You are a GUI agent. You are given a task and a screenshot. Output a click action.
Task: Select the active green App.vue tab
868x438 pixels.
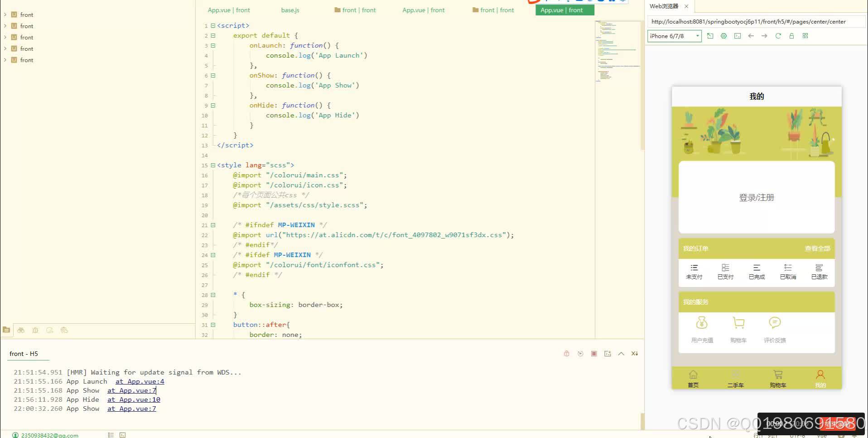click(564, 10)
